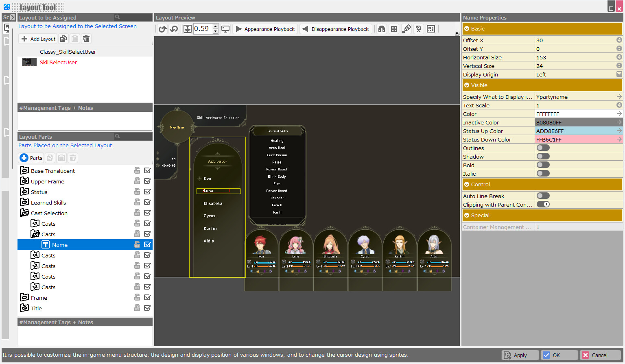Undo the last layout change
The width and height of the screenshot is (625, 364).
point(162,28)
